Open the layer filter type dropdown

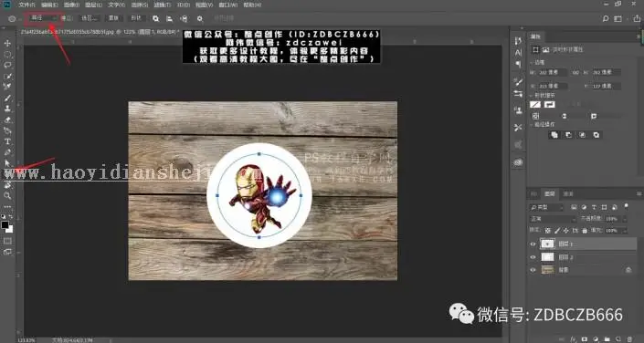pyautogui.click(x=546, y=208)
